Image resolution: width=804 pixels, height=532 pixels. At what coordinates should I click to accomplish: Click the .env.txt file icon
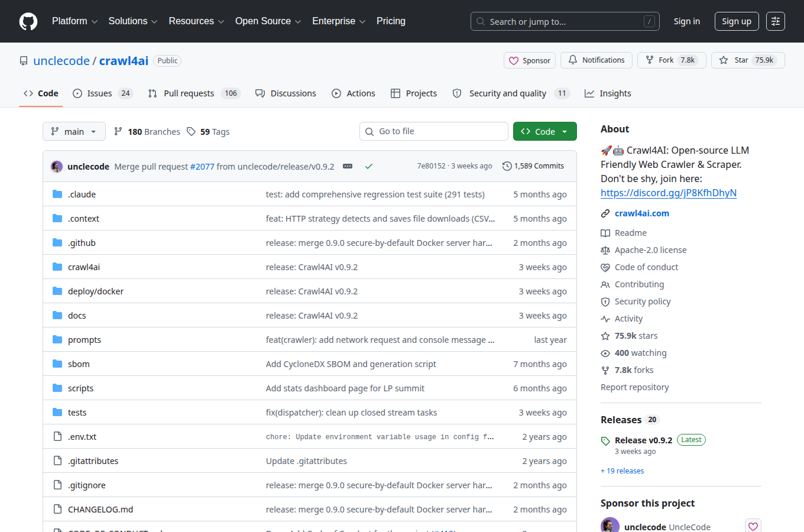57,436
